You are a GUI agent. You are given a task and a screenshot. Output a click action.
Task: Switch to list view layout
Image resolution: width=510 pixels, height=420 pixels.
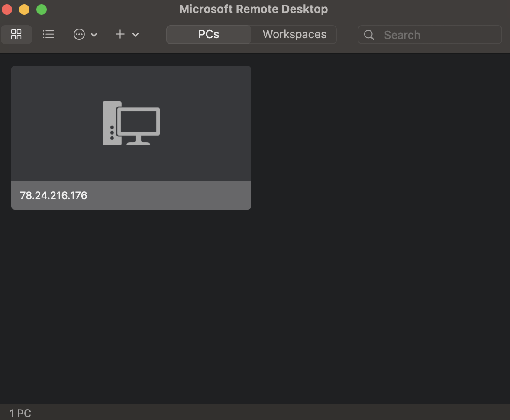click(48, 35)
